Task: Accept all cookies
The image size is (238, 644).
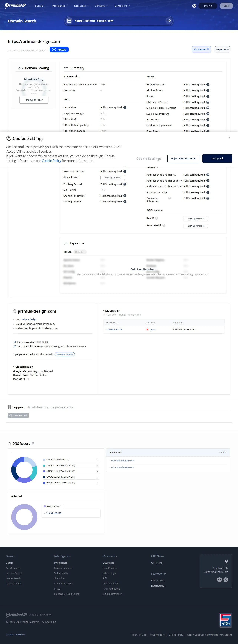Action: click(x=217, y=159)
